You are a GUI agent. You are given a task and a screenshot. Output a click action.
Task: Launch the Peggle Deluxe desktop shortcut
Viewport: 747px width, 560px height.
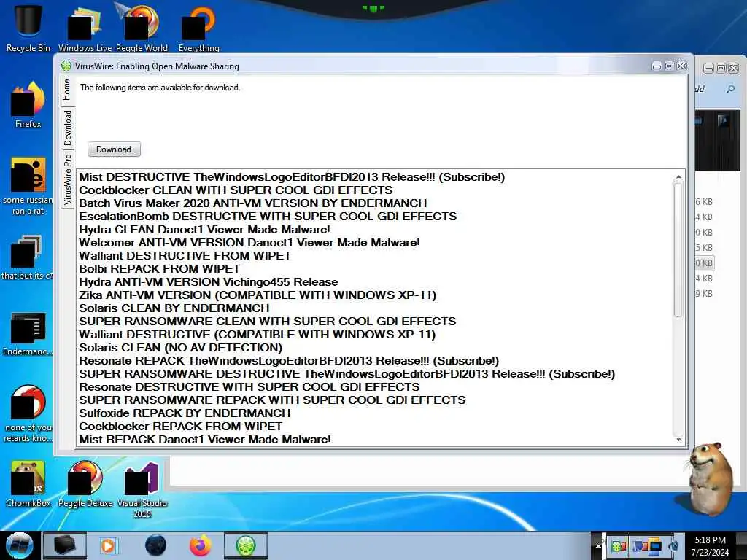(85, 483)
